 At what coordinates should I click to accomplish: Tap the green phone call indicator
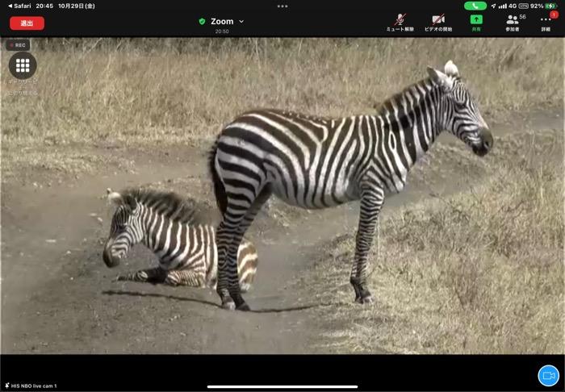tap(475, 6)
